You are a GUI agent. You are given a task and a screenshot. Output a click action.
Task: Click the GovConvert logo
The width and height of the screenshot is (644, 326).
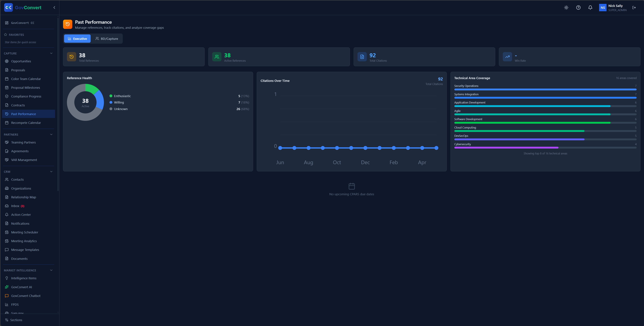[23, 8]
